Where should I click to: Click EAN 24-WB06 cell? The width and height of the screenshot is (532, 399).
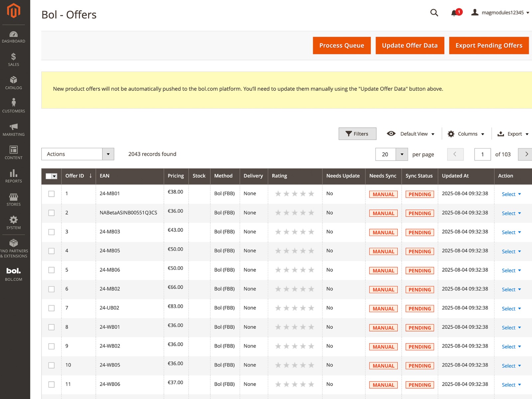(x=110, y=384)
